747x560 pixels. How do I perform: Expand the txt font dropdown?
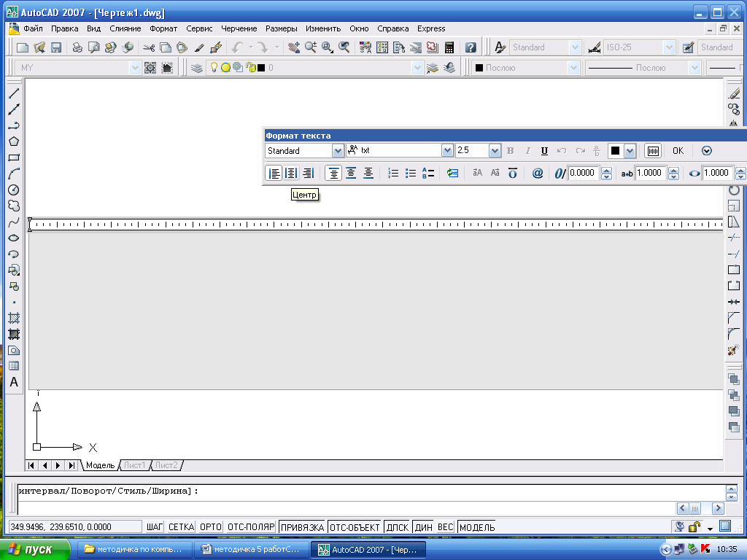click(x=447, y=151)
